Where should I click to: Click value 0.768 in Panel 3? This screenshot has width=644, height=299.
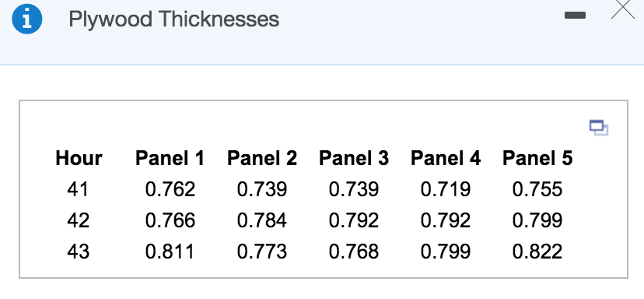click(x=354, y=252)
